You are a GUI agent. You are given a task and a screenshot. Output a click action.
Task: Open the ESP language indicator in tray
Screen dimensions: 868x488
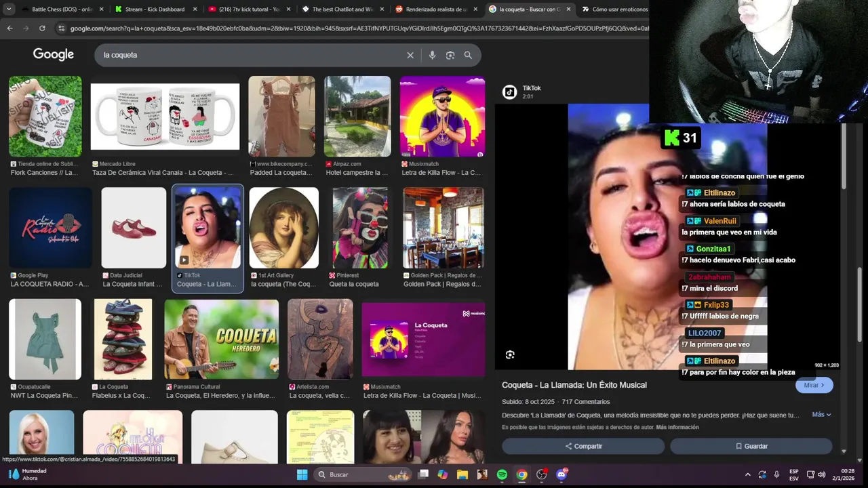point(793,474)
